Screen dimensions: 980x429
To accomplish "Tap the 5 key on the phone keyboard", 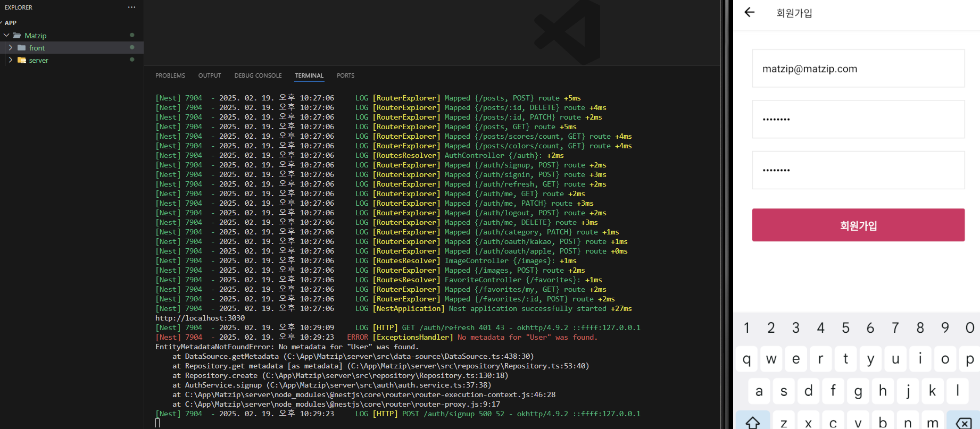I will (845, 327).
